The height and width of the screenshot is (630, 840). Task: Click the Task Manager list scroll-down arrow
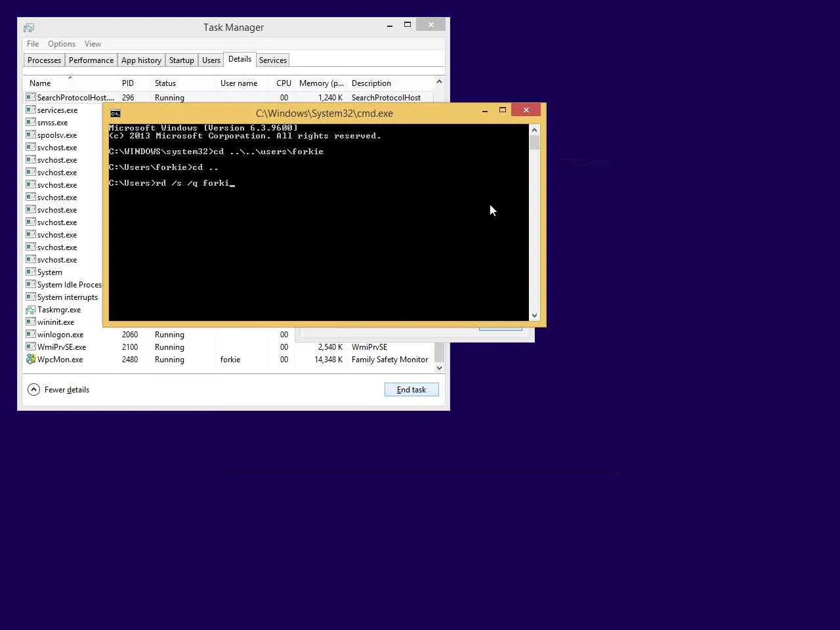coord(439,367)
